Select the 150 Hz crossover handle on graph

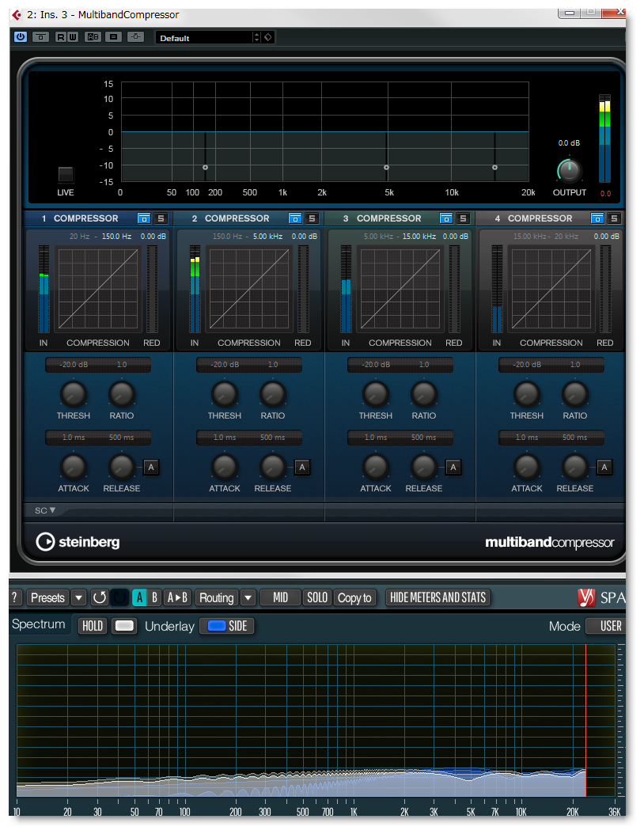pyautogui.click(x=205, y=168)
